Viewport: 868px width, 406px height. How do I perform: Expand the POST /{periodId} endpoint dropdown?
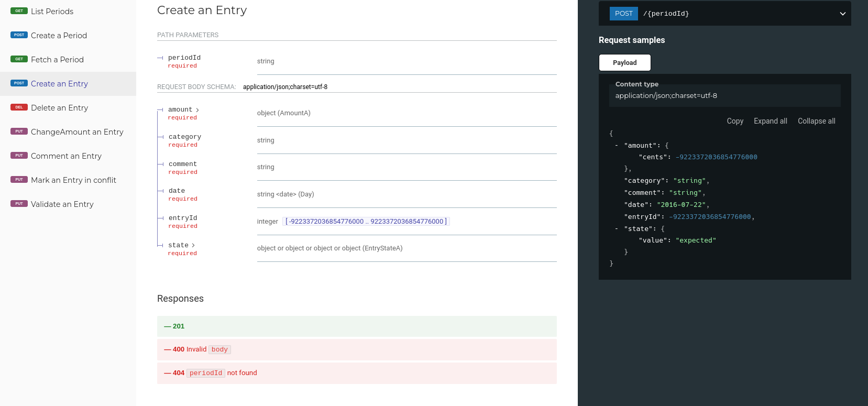click(x=842, y=14)
